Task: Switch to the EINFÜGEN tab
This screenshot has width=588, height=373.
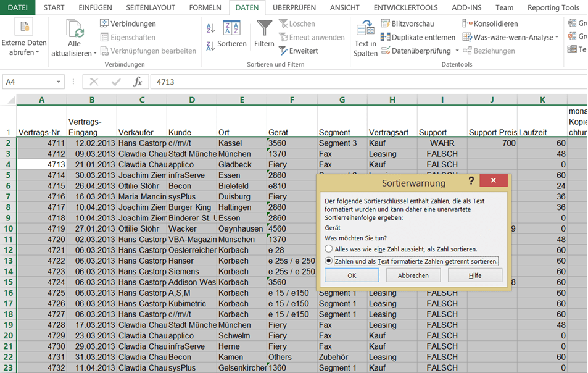Action: (95, 7)
